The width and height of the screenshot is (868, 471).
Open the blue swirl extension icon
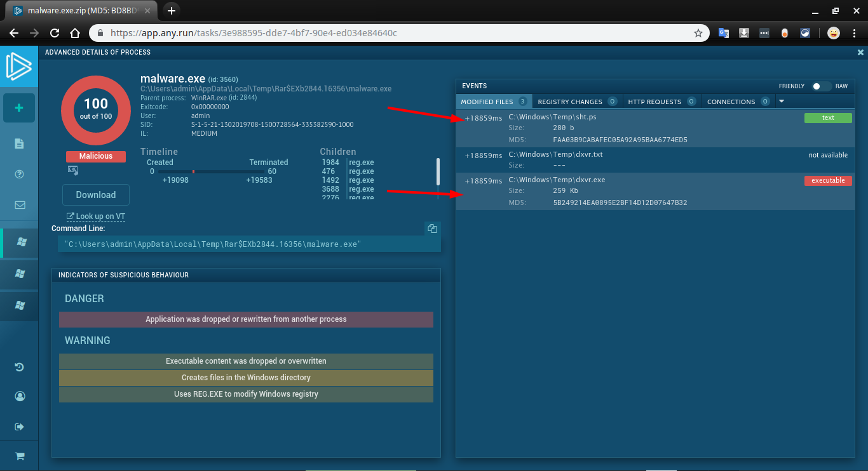click(805, 33)
